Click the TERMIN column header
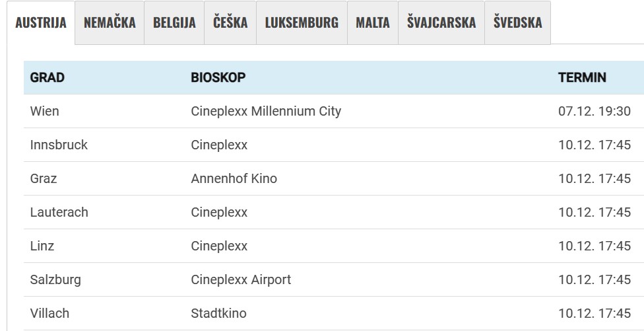The height and width of the screenshot is (331, 644). [x=582, y=77]
